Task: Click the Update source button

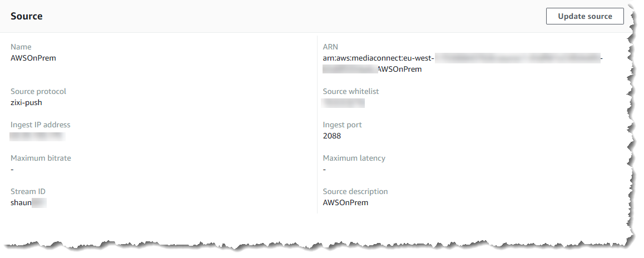Action: tap(584, 16)
